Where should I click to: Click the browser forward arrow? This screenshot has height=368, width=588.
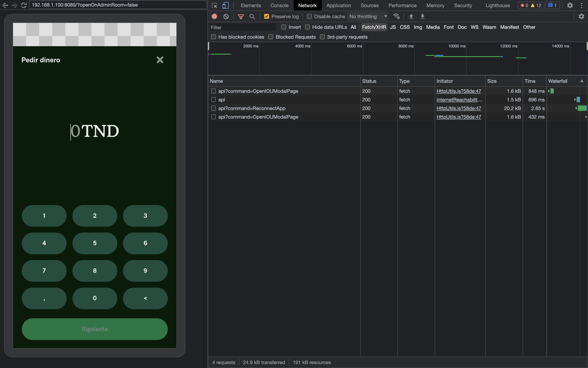click(14, 5)
